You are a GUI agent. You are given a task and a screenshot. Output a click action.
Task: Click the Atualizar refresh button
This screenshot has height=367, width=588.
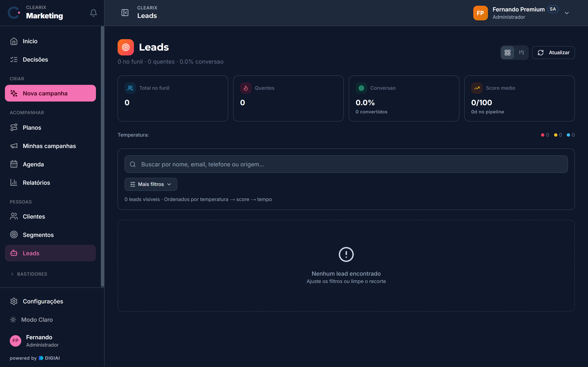point(553,52)
